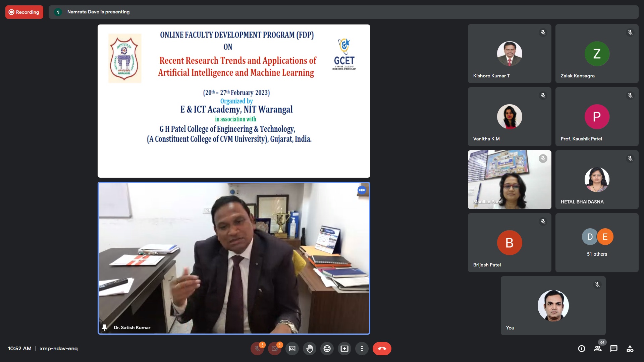Click HETAL BHAIDASNA's profile photo
The image size is (644, 362).
pos(597,180)
